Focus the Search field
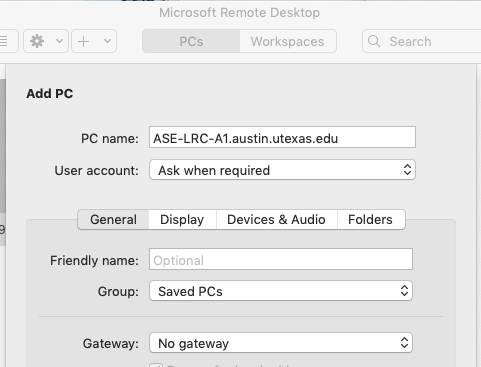 coord(422,41)
